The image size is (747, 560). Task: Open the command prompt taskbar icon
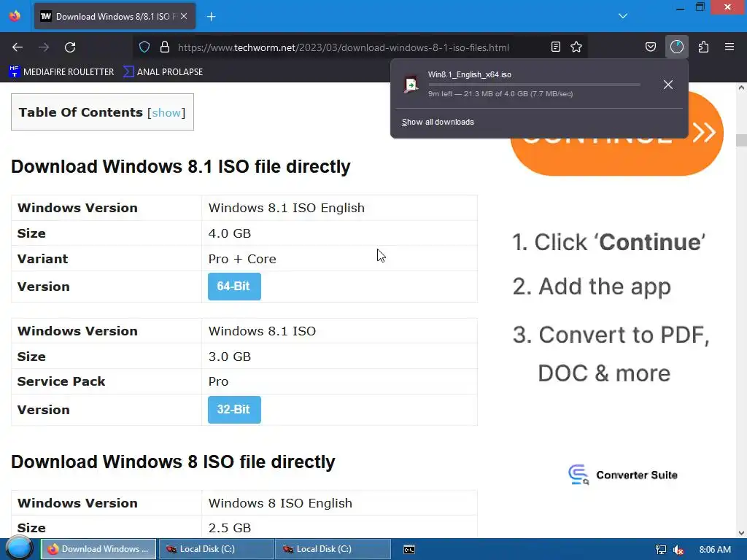pos(409,550)
